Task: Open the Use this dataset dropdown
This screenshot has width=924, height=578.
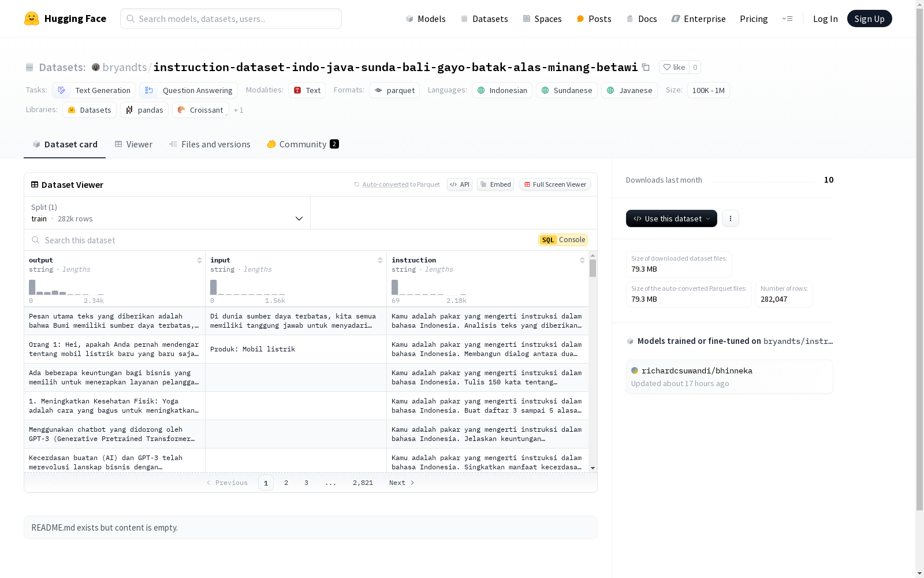Action: [x=672, y=218]
